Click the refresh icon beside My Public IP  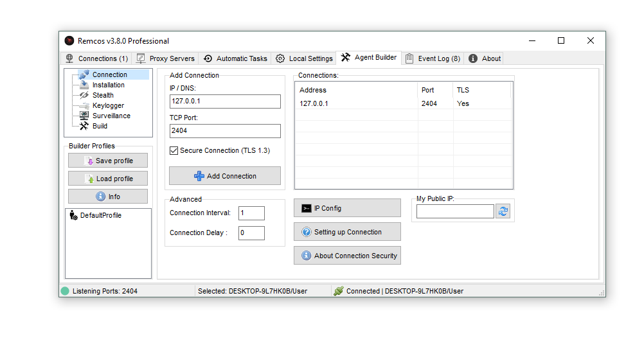[x=503, y=211]
